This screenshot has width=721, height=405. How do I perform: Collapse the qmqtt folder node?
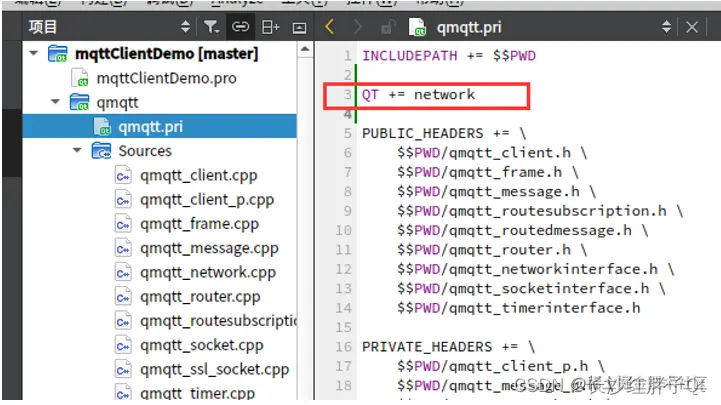pos(55,102)
